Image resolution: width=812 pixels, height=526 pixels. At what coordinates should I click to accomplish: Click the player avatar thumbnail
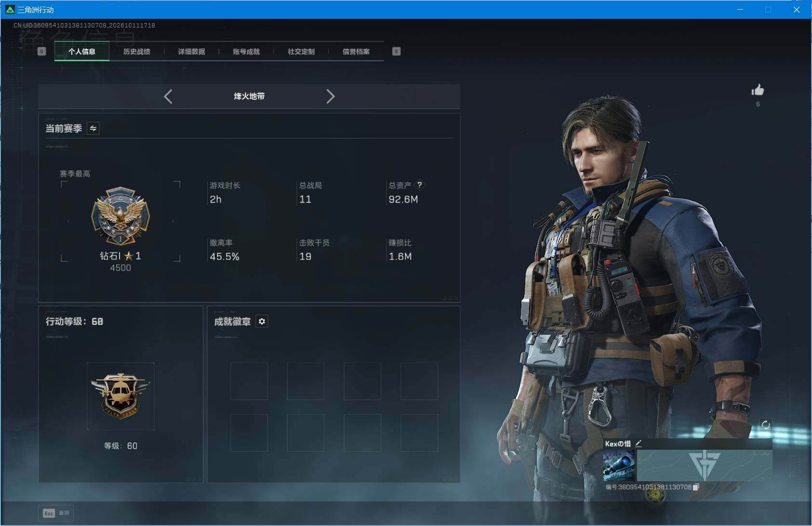[619, 465]
